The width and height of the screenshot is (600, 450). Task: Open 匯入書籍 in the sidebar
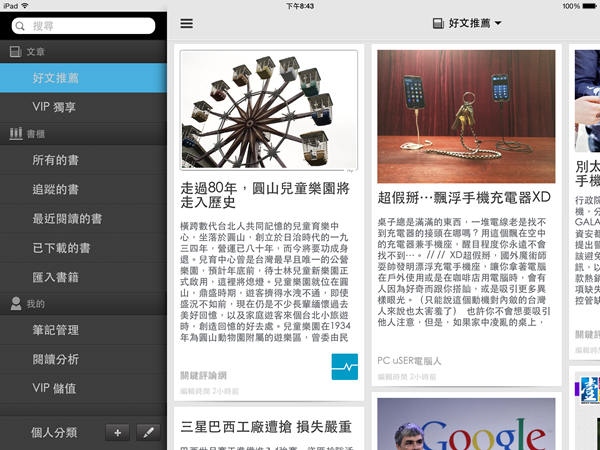click(x=83, y=277)
